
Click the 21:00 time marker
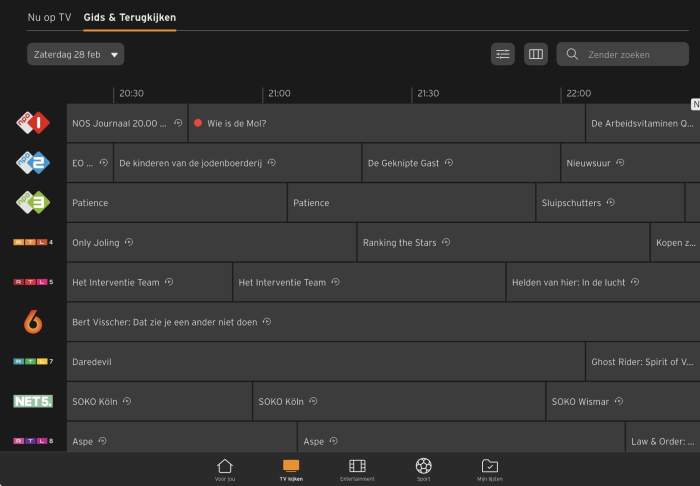[278, 93]
